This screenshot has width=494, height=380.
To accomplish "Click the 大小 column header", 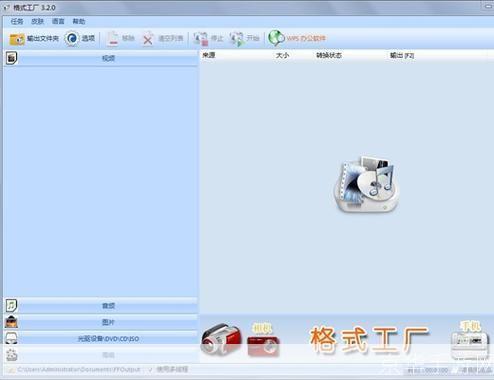I will [282, 55].
